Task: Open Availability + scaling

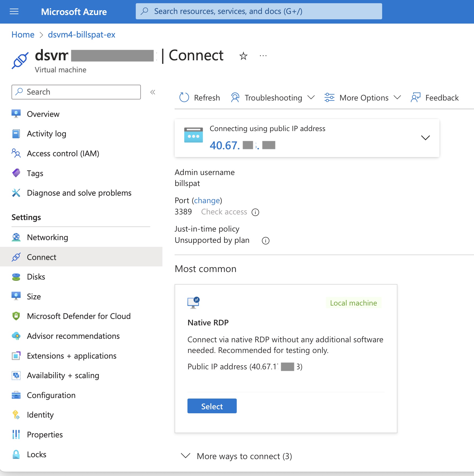Action: pyautogui.click(x=63, y=375)
